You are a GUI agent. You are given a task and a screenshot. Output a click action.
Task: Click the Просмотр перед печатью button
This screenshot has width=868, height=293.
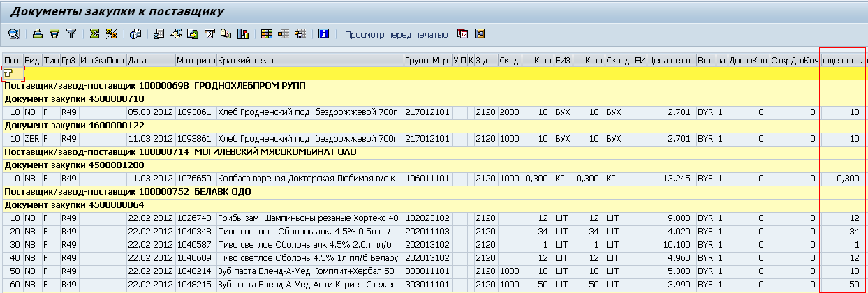tap(396, 34)
